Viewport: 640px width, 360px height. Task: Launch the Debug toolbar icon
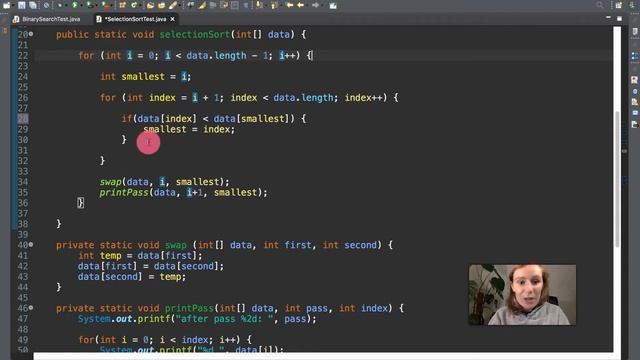[x=60, y=5]
